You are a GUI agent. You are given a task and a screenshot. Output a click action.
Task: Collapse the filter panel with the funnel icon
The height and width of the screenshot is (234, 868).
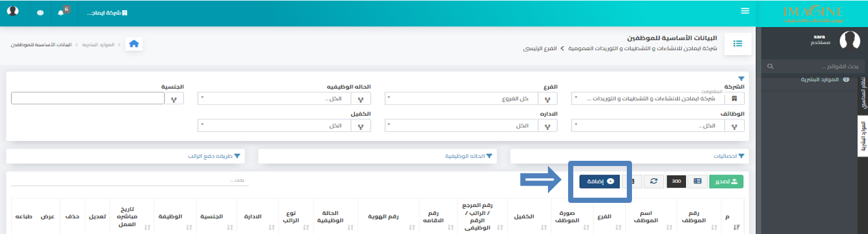coord(741,78)
